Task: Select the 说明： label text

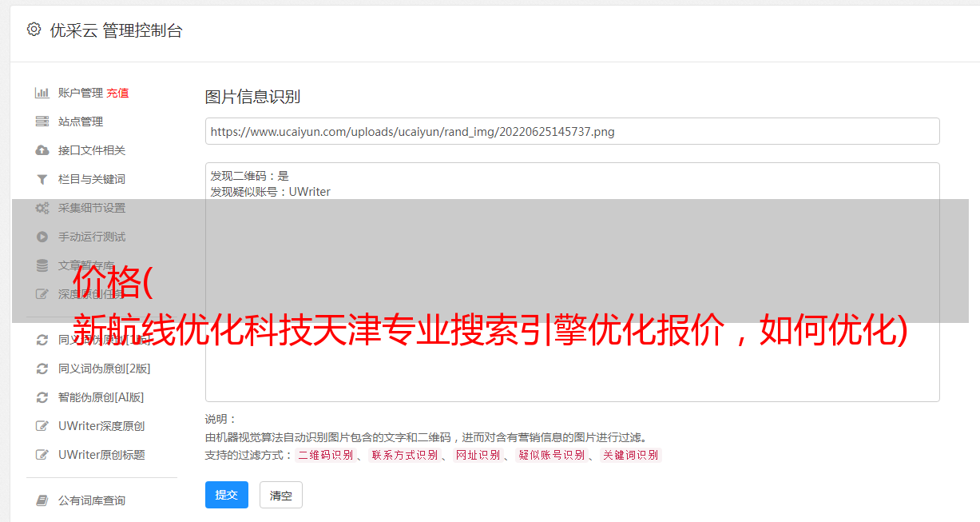Action: 221,419
